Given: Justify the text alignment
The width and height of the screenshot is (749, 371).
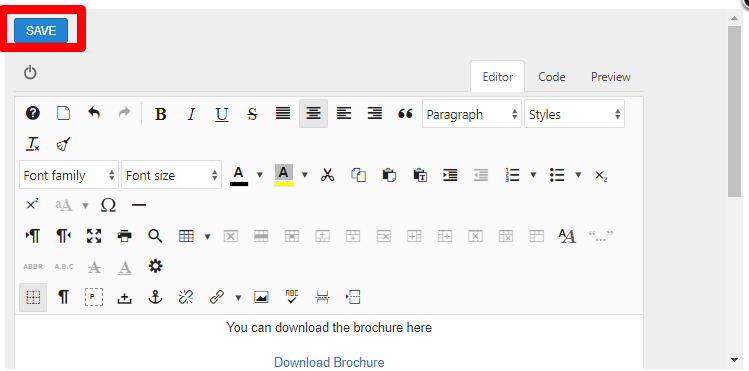Looking at the screenshot, I should [x=283, y=114].
